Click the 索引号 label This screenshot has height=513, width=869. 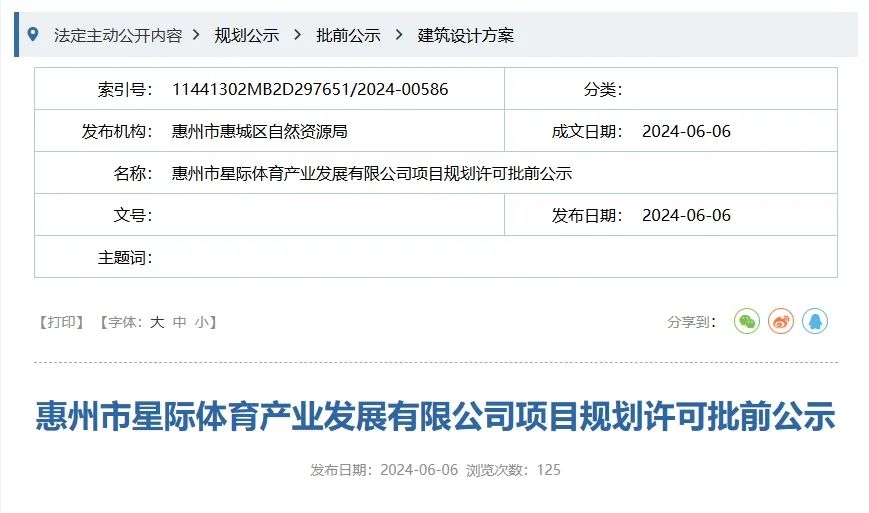tap(125, 89)
